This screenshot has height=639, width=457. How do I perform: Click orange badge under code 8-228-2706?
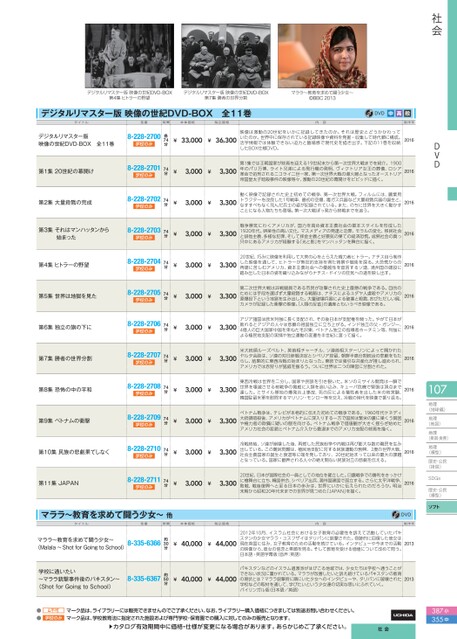[x=144, y=331]
